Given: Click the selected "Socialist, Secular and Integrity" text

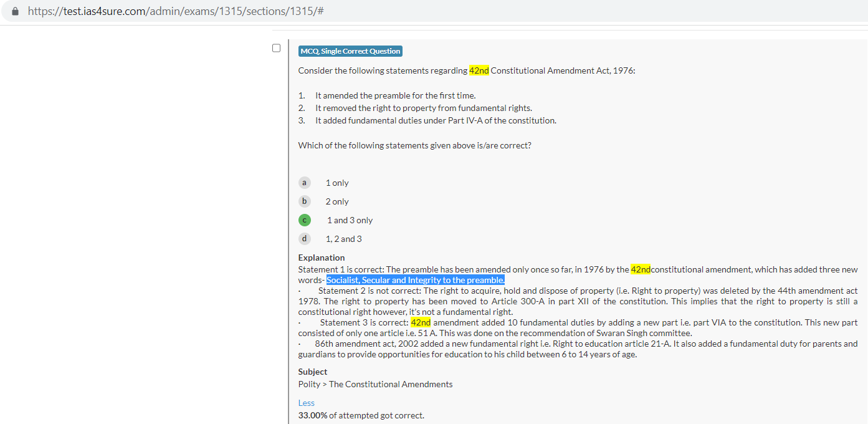Looking at the screenshot, I should 415,280.
